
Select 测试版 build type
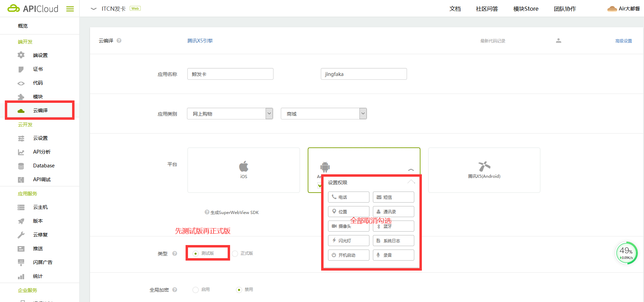(196, 253)
